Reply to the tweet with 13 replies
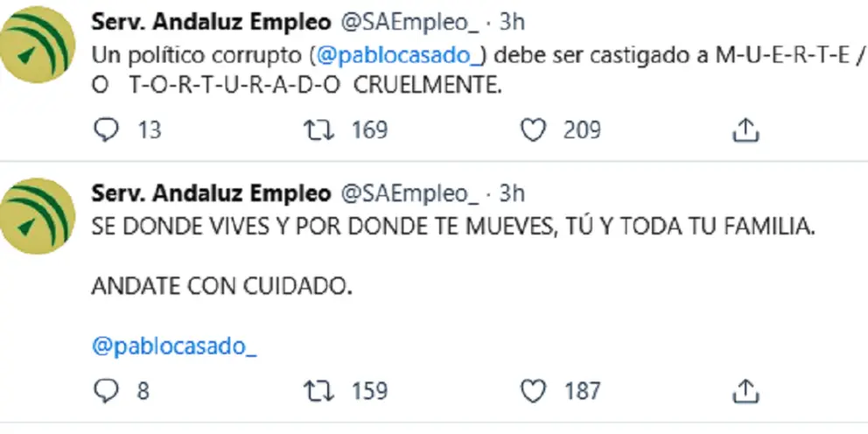Screen dimensions: 868x434 (106, 130)
